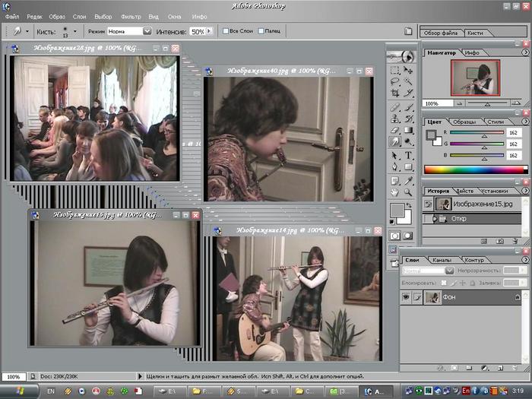Image resolution: width=532 pixels, height=399 pixels.
Task: Select the Type tool
Action: [x=408, y=154]
